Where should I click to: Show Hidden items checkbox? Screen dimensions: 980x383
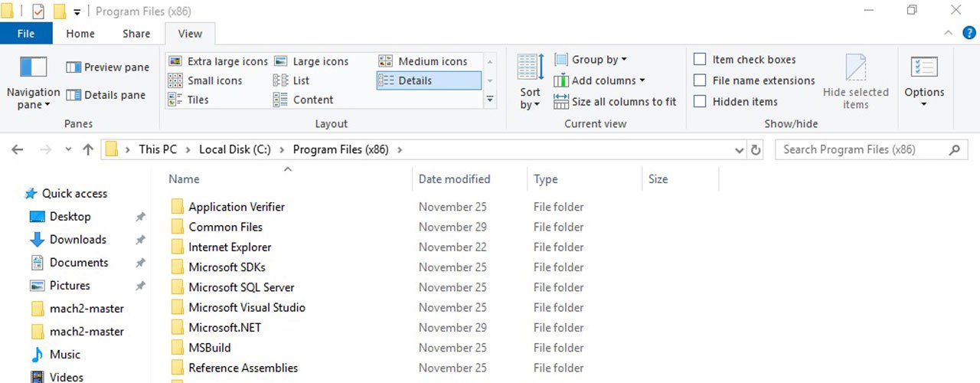coord(700,101)
